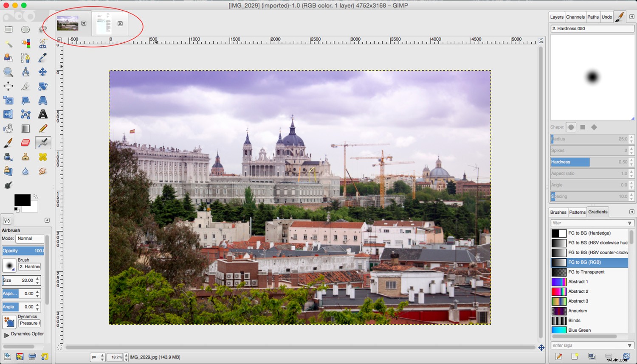
Task: Toggle the circle brush shape
Action: 571,127
